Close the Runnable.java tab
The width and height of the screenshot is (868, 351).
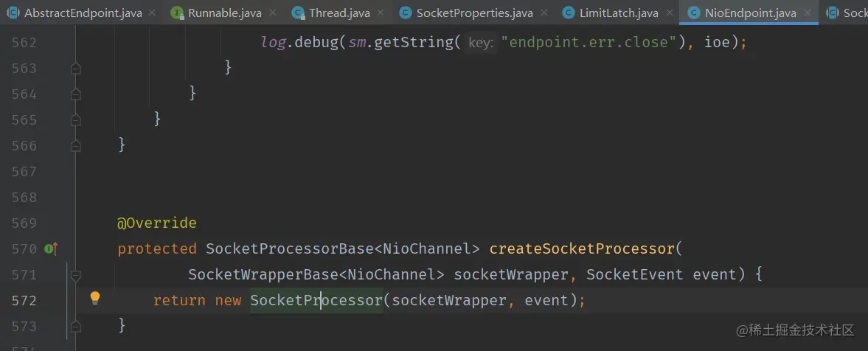pos(272,13)
